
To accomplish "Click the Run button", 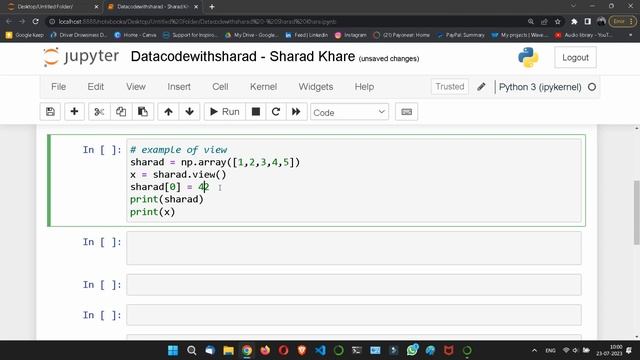I will click(x=224, y=112).
